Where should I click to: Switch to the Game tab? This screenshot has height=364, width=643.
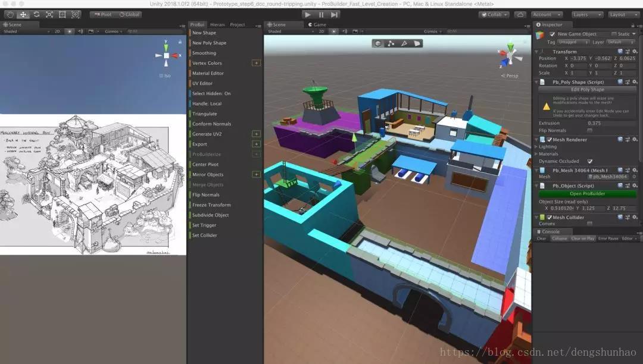317,24
